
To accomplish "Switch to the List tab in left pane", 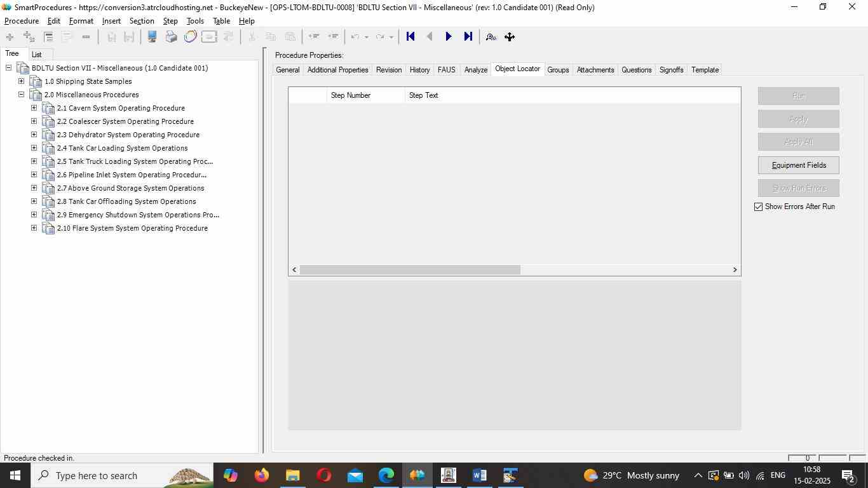I will [x=37, y=55].
